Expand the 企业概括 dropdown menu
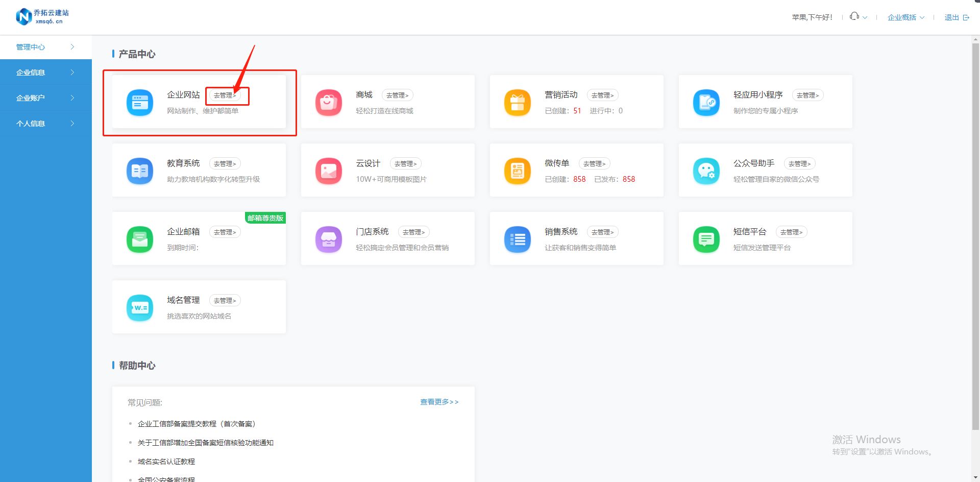980x482 pixels. point(904,17)
